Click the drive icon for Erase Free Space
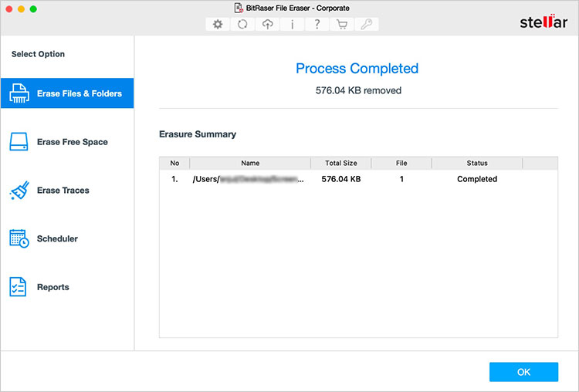Viewport: 579px width, 392px height. click(x=19, y=142)
